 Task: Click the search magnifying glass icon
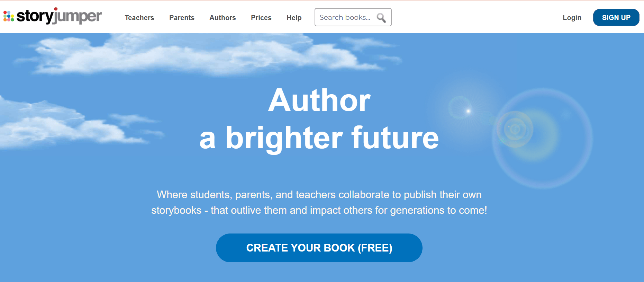pyautogui.click(x=381, y=18)
